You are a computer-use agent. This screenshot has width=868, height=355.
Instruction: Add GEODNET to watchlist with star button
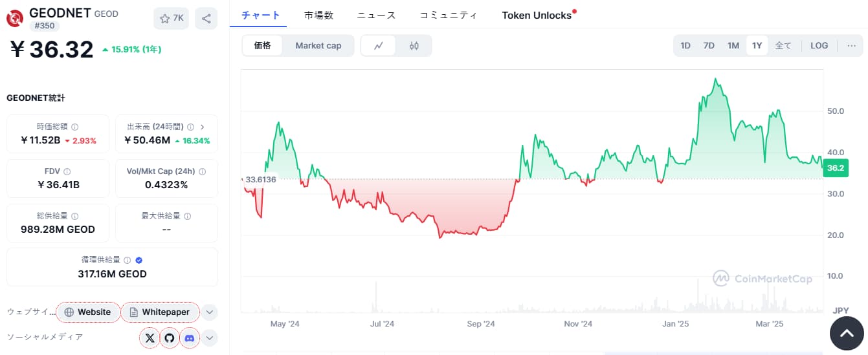(x=171, y=19)
